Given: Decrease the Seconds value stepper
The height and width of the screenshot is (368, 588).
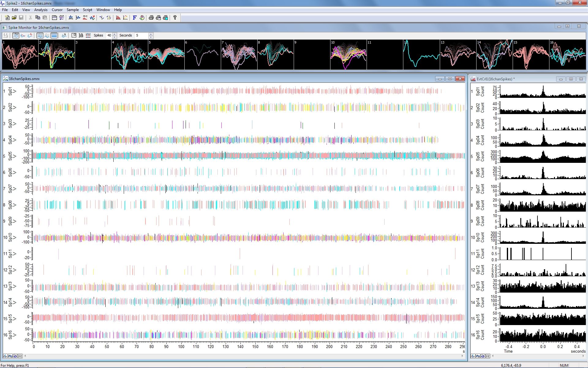Looking at the screenshot, I should click(151, 37).
